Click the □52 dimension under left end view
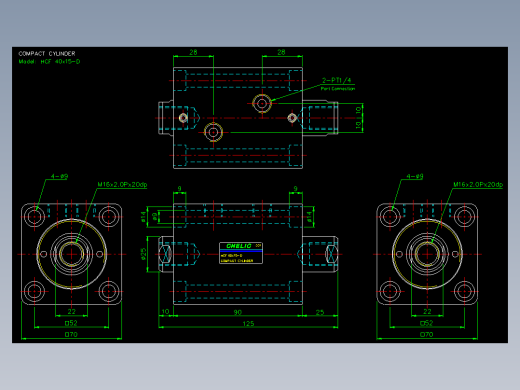The image size is (520, 390). click(x=71, y=323)
